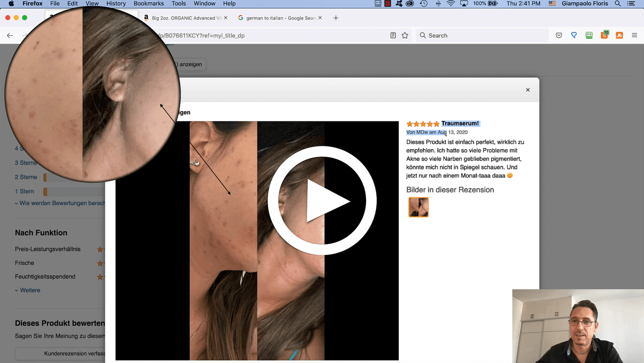Filter reviews by 2 Sterne

pos(26,177)
